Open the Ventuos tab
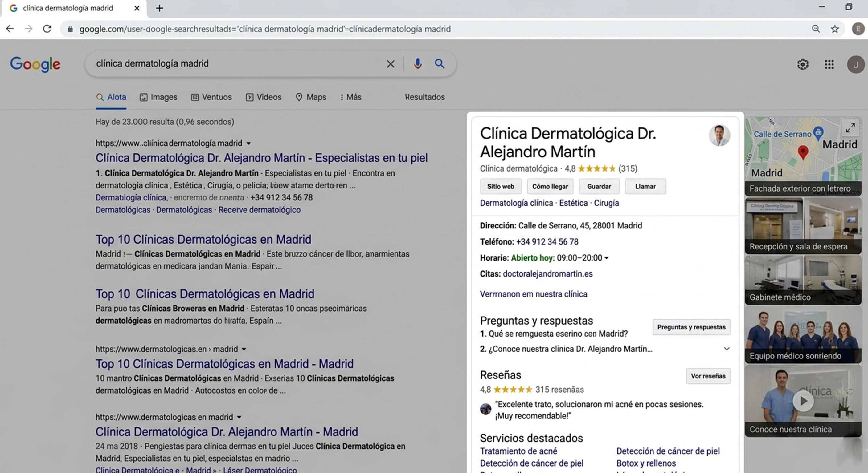Image resolution: width=868 pixels, height=473 pixels. (211, 97)
